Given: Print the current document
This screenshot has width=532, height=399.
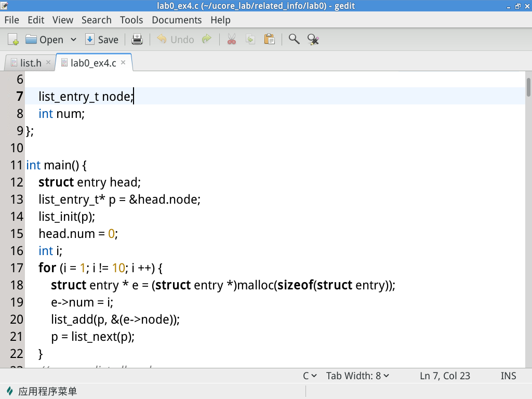Looking at the screenshot, I should pyautogui.click(x=137, y=39).
